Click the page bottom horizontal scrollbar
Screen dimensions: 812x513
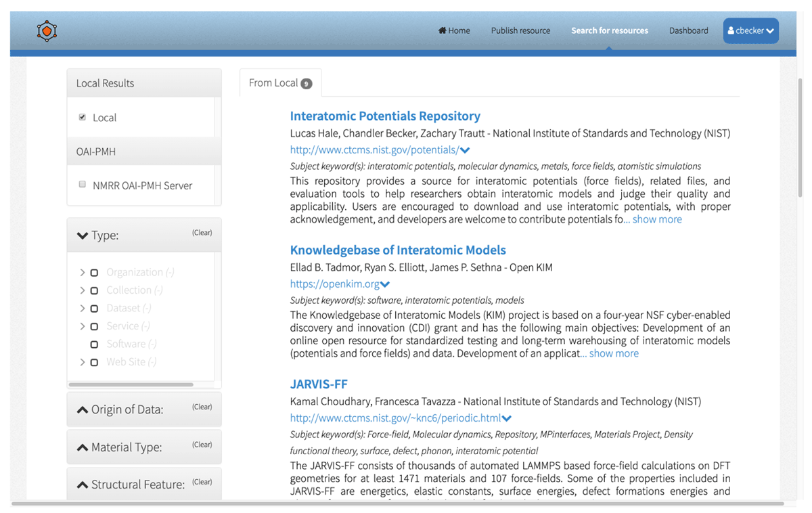(x=397, y=504)
